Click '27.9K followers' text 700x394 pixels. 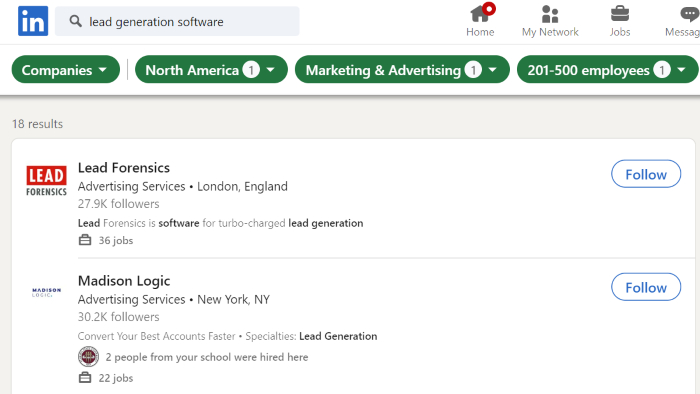[118, 204]
